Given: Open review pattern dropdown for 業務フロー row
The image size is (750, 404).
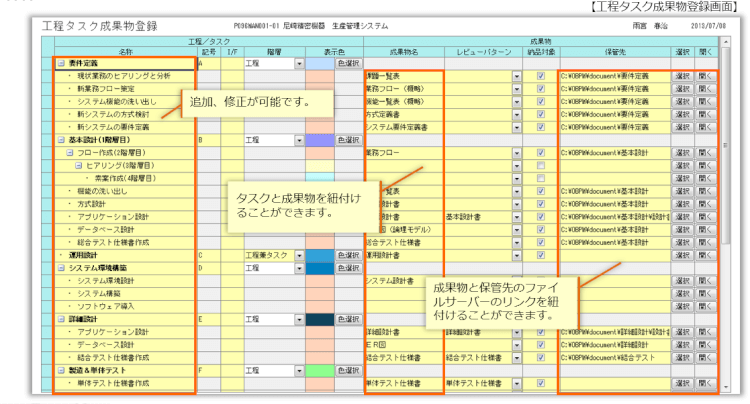Looking at the screenshot, I should point(517,153).
